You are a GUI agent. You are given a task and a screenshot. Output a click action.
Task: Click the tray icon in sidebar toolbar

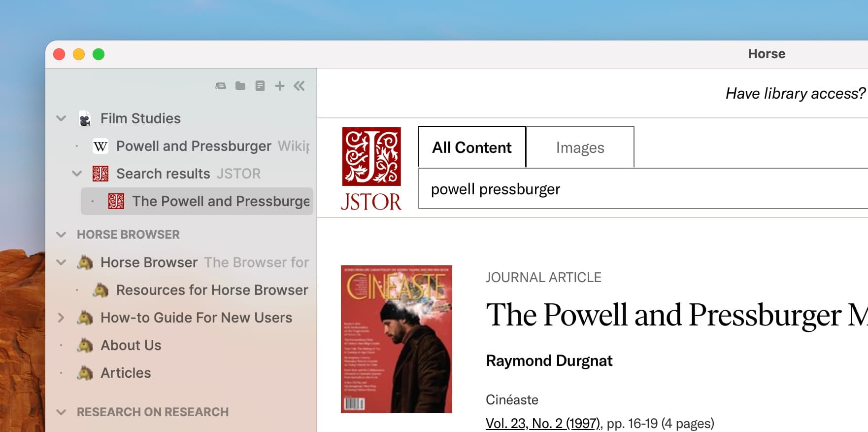pos(221,86)
